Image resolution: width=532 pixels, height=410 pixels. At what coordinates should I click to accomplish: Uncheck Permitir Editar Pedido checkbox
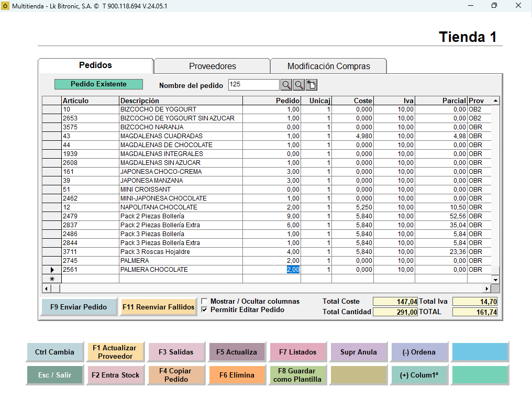(x=204, y=309)
